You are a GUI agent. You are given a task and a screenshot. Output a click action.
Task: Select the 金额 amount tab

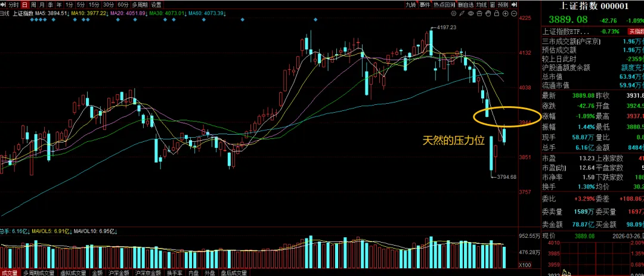(x=97, y=272)
